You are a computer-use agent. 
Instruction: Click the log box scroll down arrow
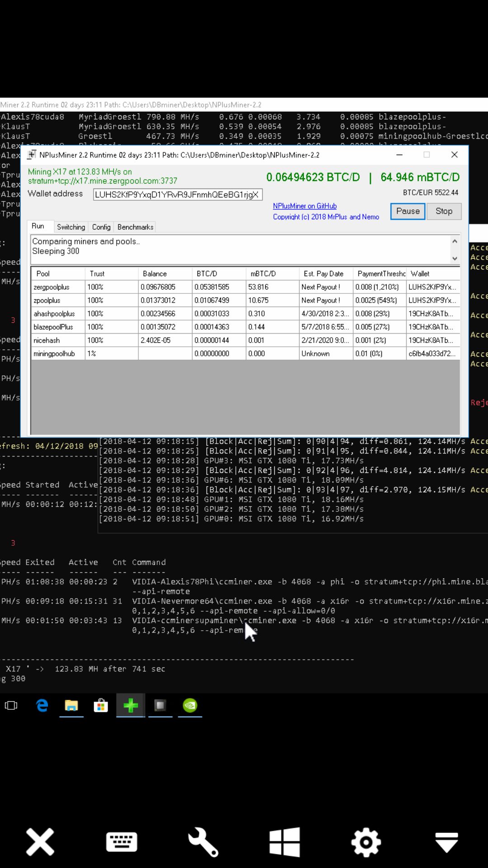[x=455, y=259]
